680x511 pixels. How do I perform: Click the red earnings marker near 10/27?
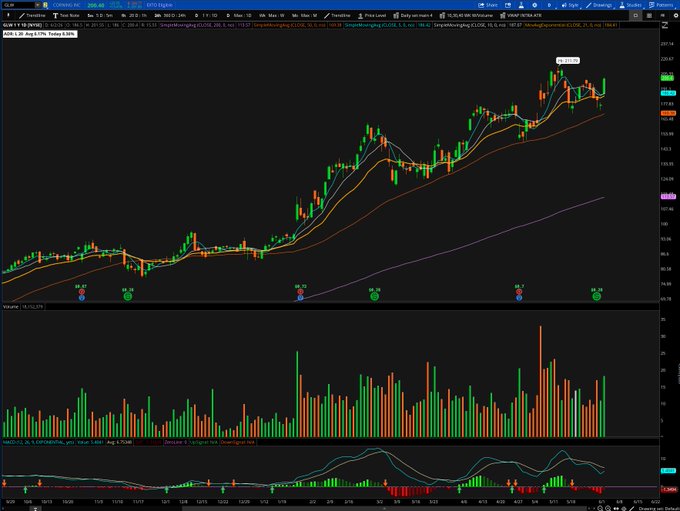tap(82, 292)
